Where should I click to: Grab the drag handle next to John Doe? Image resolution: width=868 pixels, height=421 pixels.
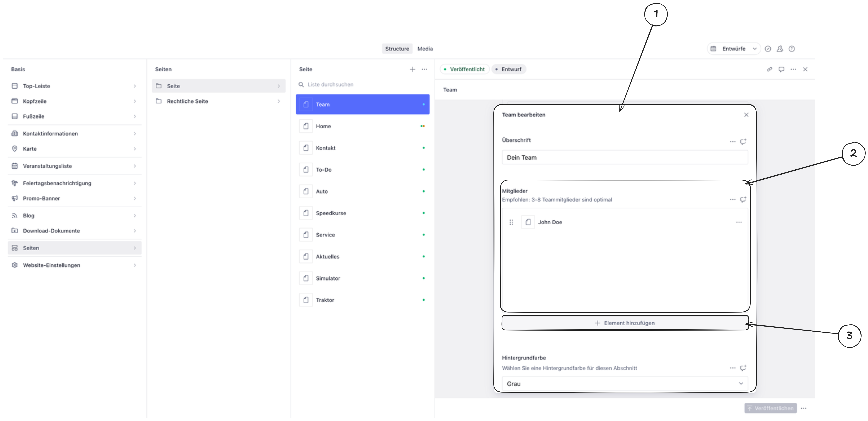tap(511, 222)
